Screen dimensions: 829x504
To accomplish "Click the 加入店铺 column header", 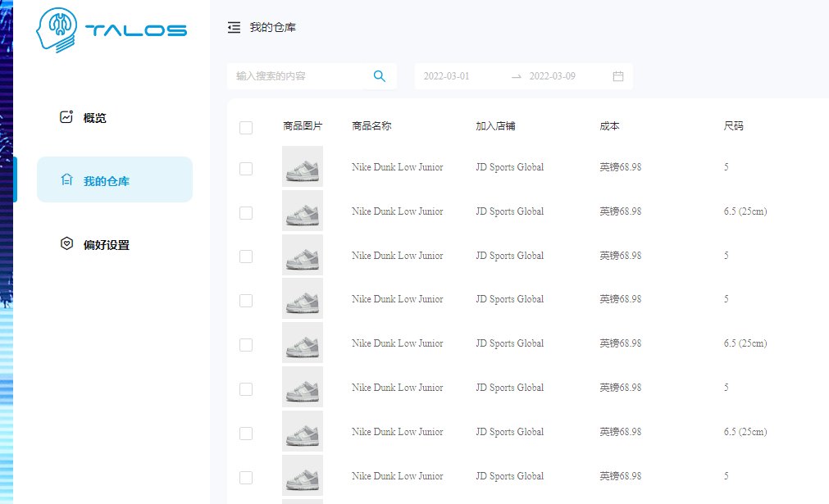I will pos(495,125).
